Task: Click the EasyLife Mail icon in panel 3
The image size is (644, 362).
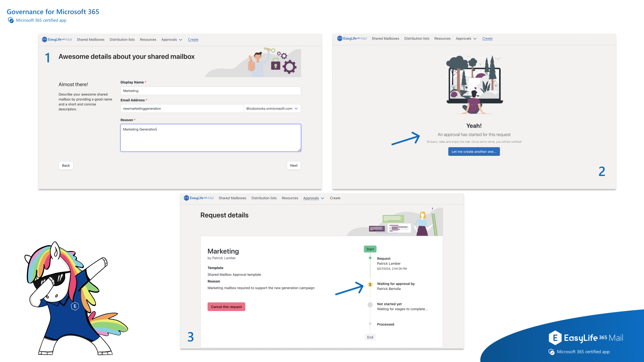Action: pos(188,198)
